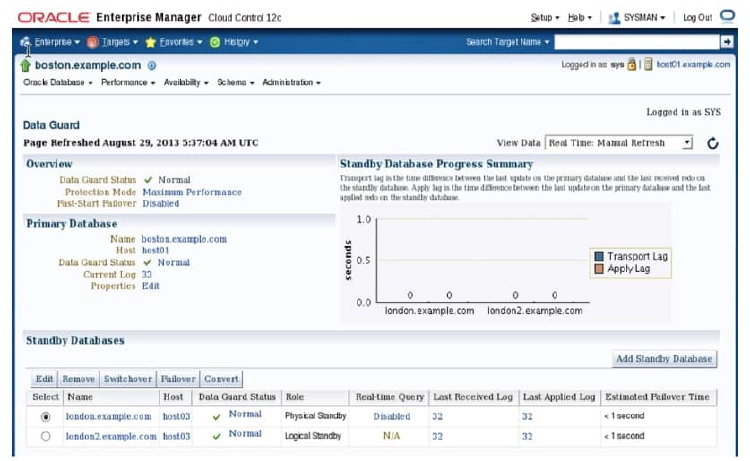Open the Targets menu
The height and width of the screenshot is (461, 750).
pyautogui.click(x=120, y=42)
